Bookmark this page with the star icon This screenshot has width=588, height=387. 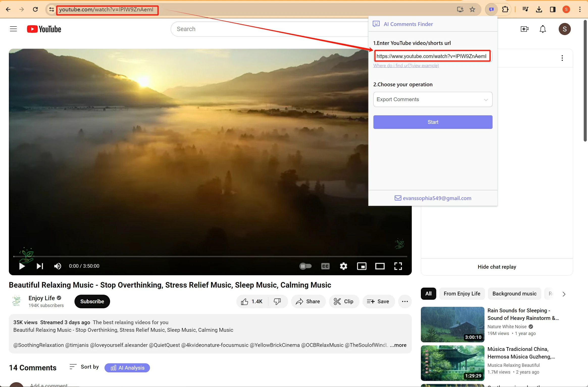click(x=472, y=10)
